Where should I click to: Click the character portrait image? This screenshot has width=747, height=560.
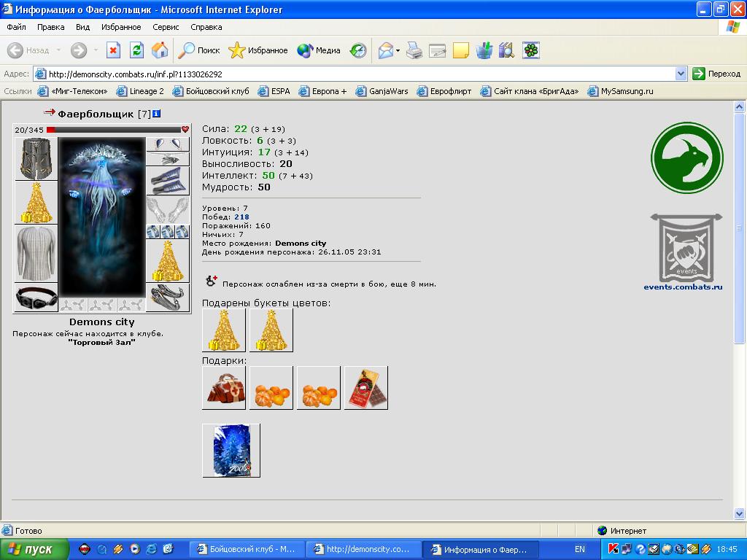coord(102,217)
